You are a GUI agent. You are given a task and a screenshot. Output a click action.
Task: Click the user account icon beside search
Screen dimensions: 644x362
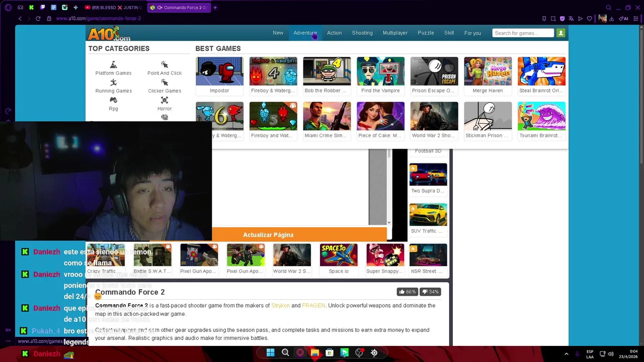click(560, 33)
